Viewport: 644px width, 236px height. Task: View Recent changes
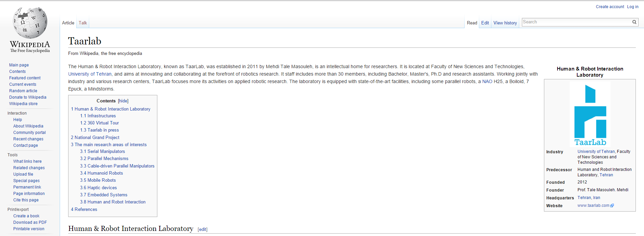(28, 139)
